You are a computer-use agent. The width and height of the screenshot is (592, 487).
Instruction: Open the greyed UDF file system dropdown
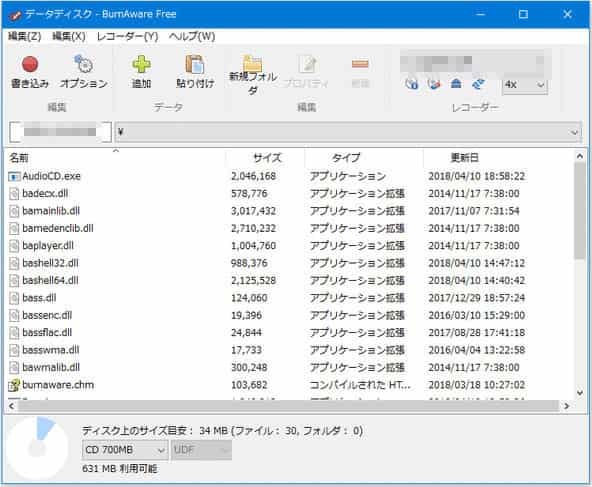[201, 450]
